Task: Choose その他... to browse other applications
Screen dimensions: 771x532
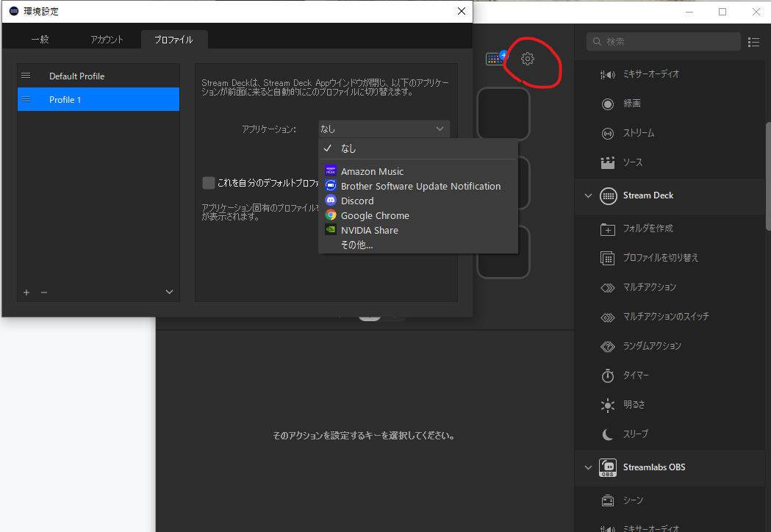Action: pos(418,245)
